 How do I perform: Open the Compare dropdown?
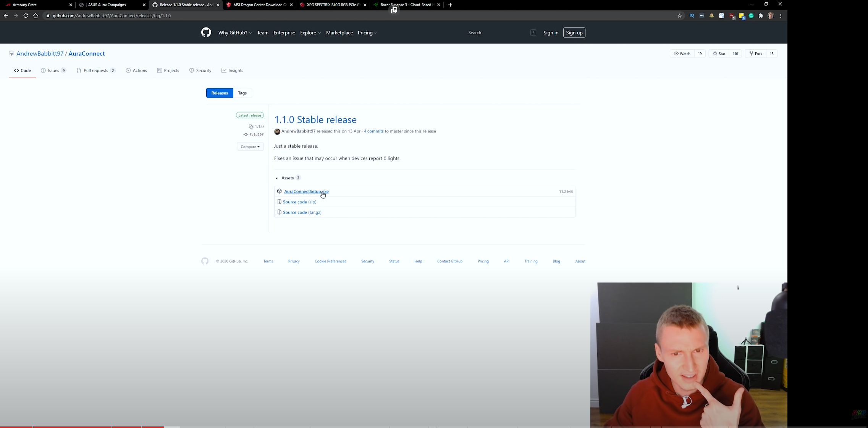click(250, 147)
